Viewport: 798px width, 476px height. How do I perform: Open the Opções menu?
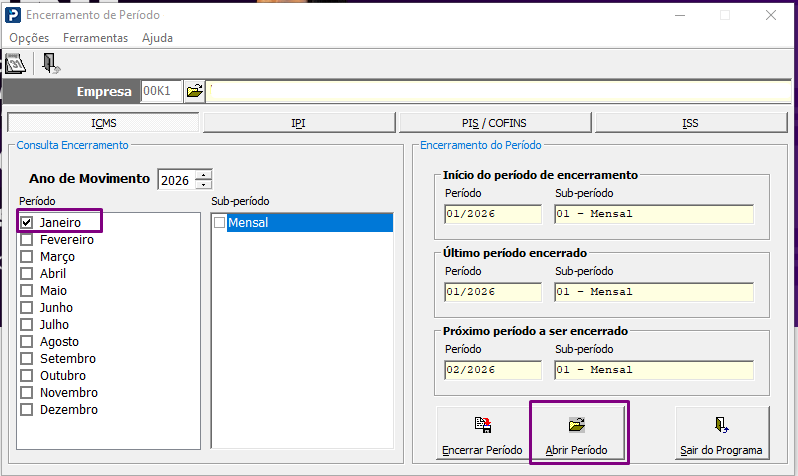coord(29,38)
